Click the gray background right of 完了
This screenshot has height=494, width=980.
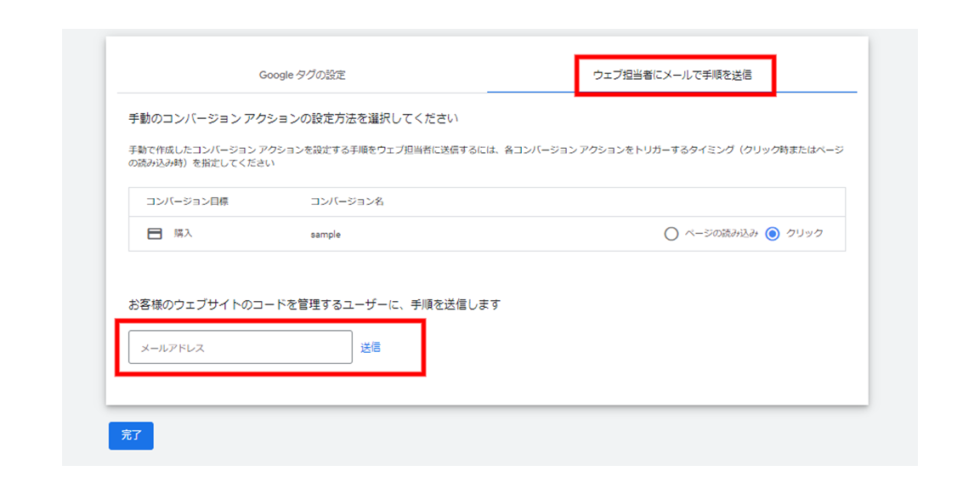[510, 435]
